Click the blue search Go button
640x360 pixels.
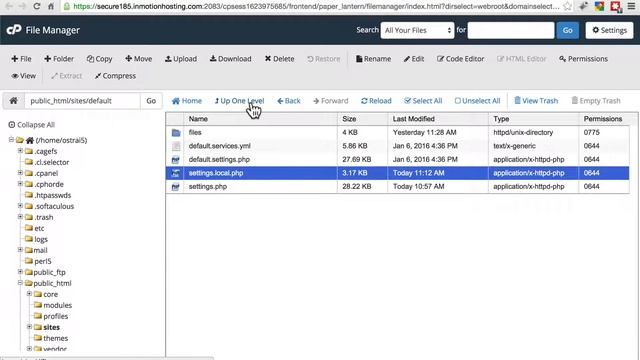[567, 30]
